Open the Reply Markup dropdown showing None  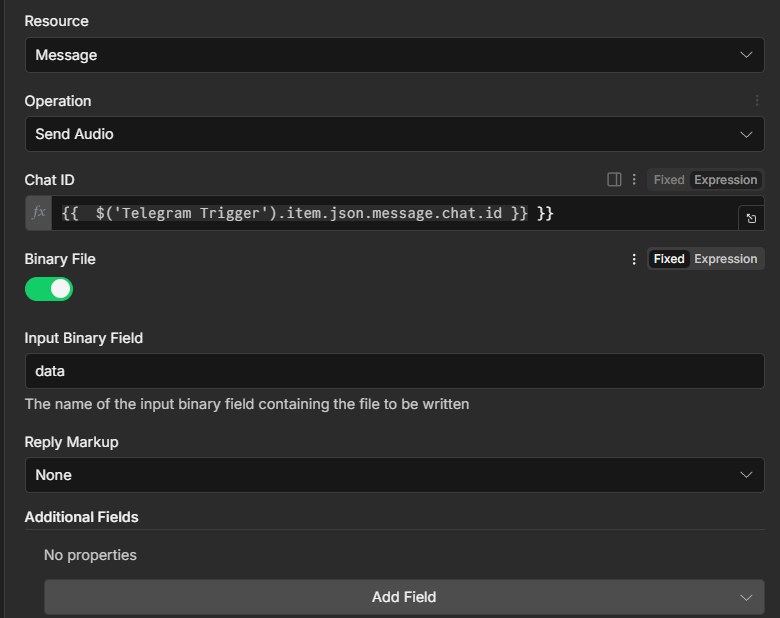tap(394, 475)
